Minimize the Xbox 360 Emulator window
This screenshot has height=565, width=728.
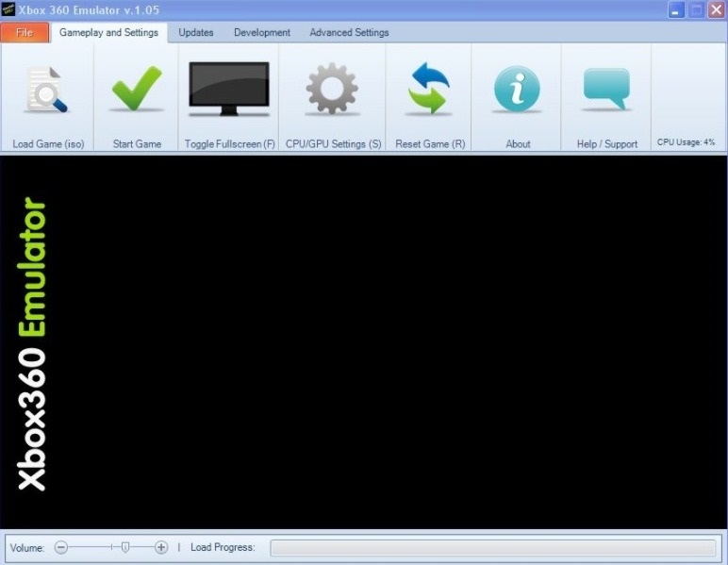click(676, 9)
